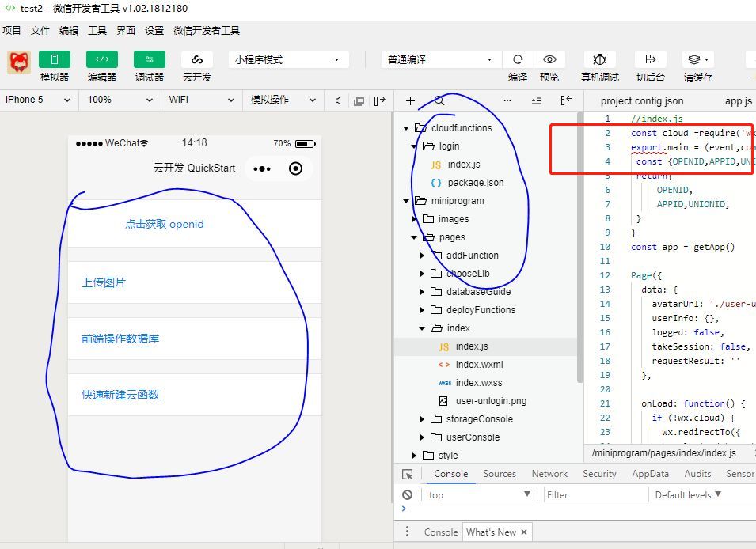Click the search magnifier icon in file tree
Screen dimensions: 756x549
439,100
